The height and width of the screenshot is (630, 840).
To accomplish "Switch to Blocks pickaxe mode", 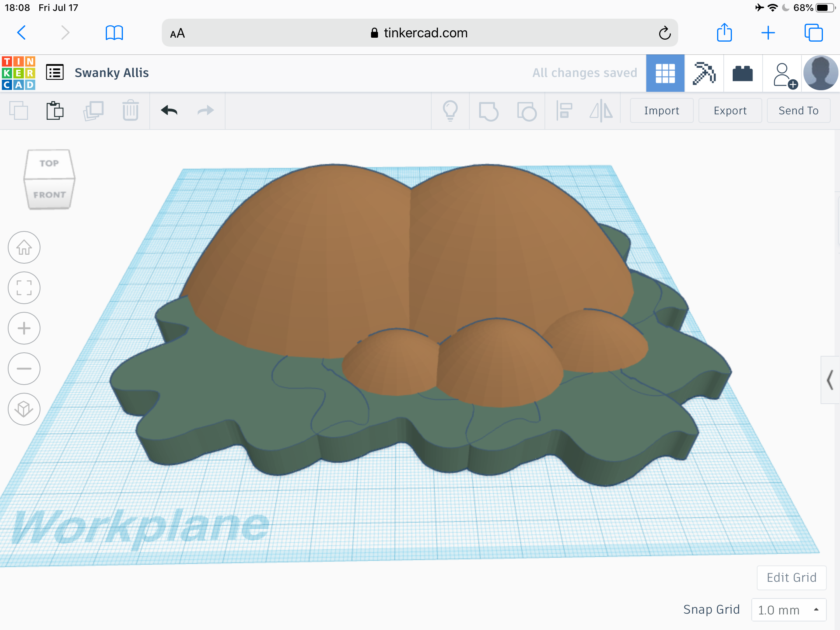I will pos(704,73).
